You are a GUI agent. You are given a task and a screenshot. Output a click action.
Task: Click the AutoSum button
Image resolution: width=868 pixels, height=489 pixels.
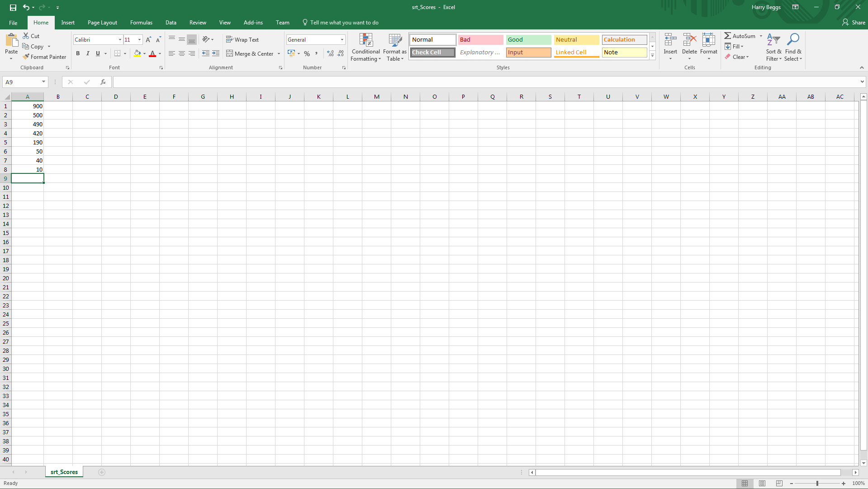(x=740, y=36)
